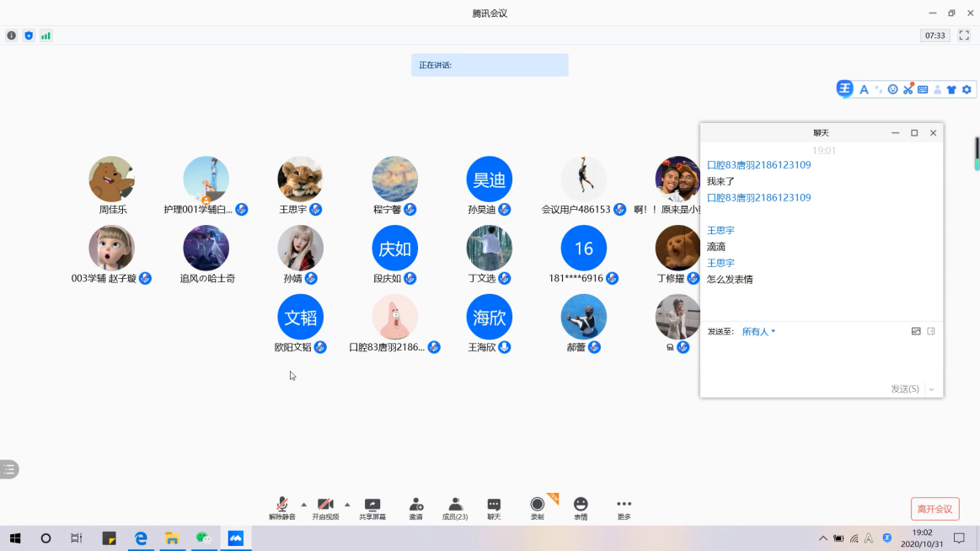The height and width of the screenshot is (551, 980).
Task: Select participant 周佳乐 bear avatar
Action: click(112, 179)
